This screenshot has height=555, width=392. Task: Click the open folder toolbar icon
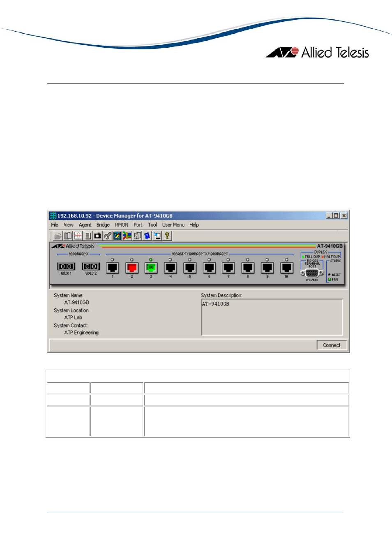(x=58, y=236)
